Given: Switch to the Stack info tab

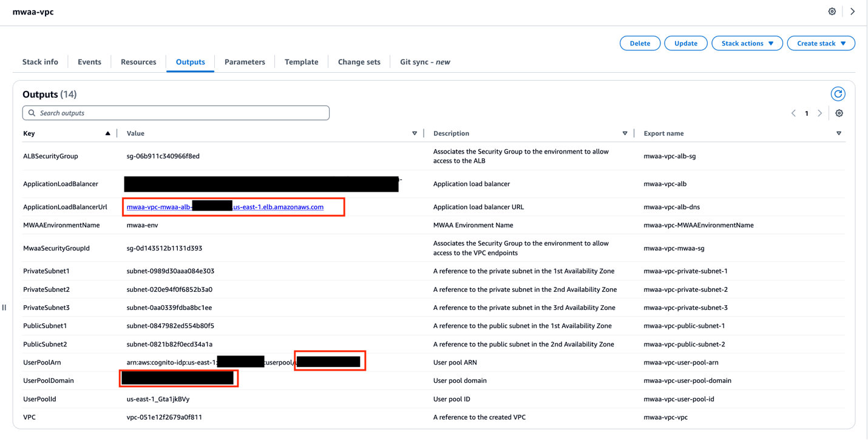Looking at the screenshot, I should 40,62.
